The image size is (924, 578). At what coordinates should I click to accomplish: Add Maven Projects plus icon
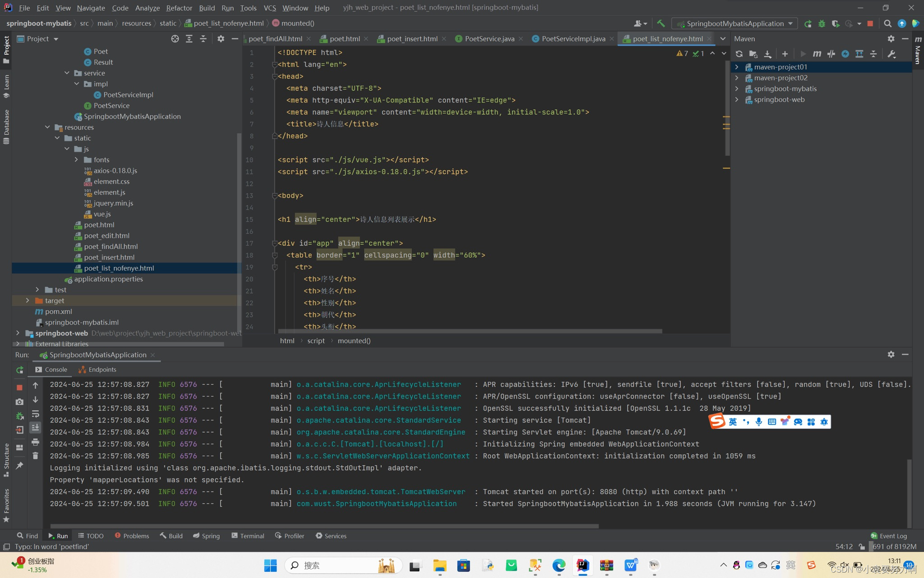pyautogui.click(x=785, y=54)
